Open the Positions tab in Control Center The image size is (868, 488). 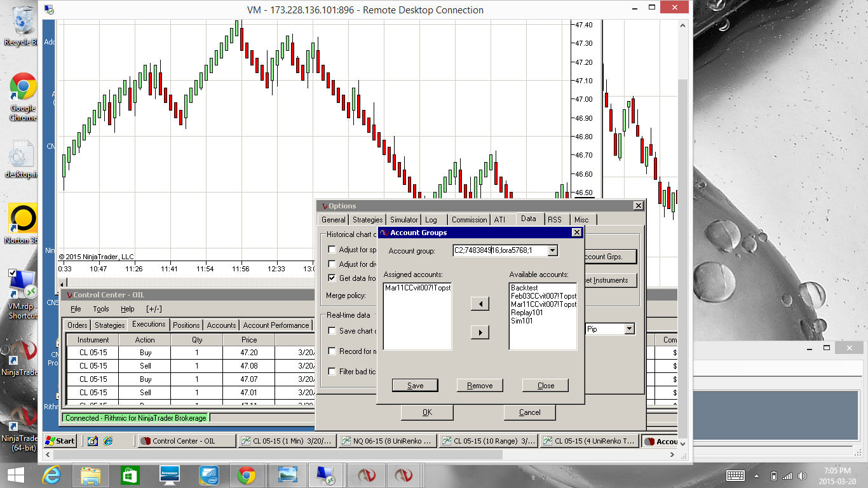[x=186, y=325]
